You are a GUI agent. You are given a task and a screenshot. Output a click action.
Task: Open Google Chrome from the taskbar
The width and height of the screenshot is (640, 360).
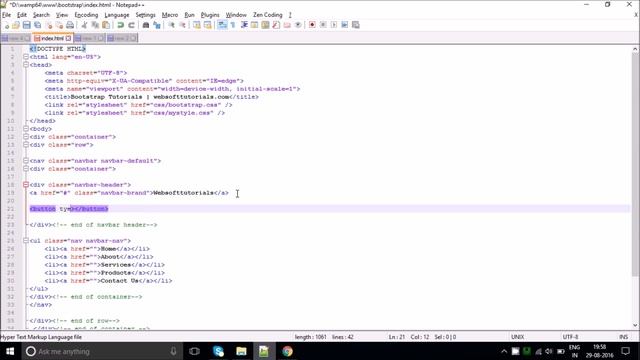(x=287, y=351)
